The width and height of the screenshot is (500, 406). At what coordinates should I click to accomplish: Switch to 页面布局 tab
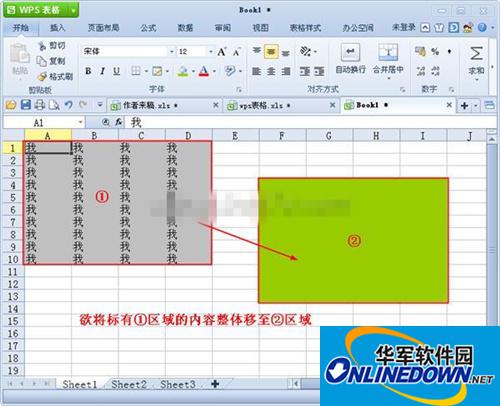click(x=103, y=28)
